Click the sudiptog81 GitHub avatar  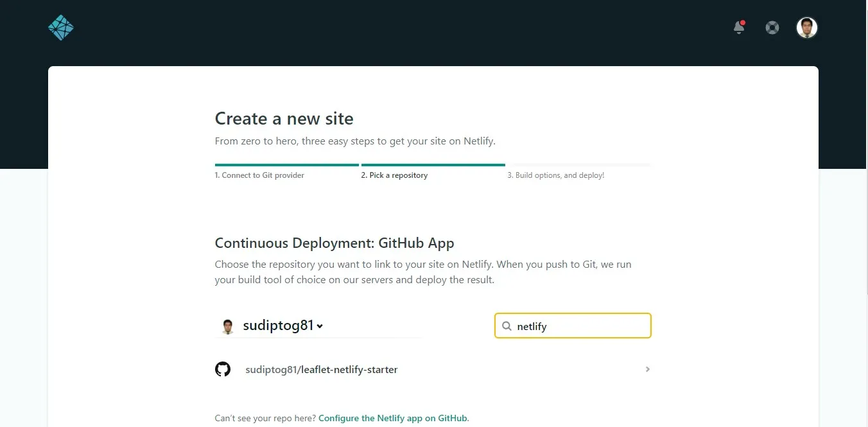pos(228,326)
